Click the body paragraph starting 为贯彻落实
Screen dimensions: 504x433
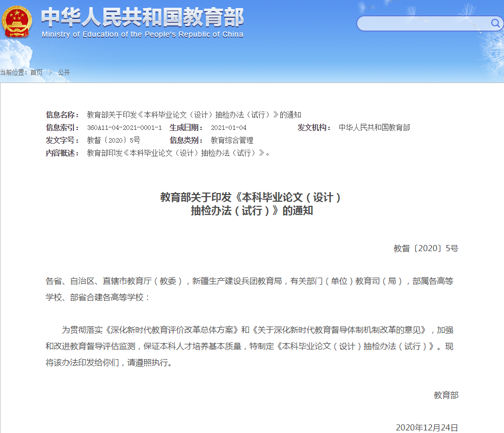point(249,346)
